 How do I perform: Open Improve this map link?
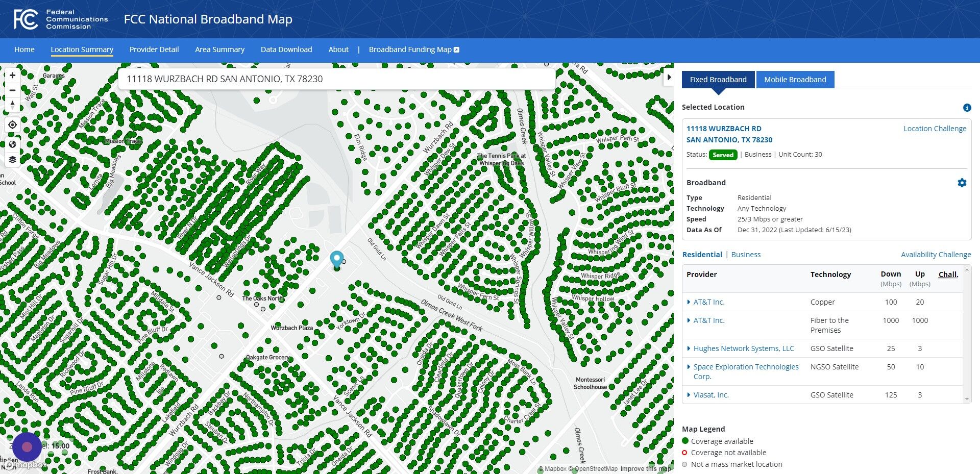pyautogui.click(x=646, y=469)
